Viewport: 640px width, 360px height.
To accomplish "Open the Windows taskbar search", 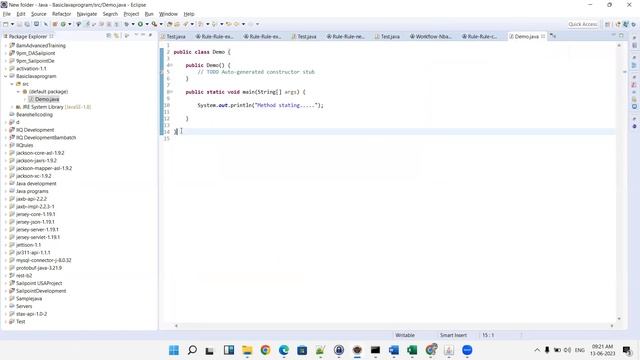I will 192,350.
